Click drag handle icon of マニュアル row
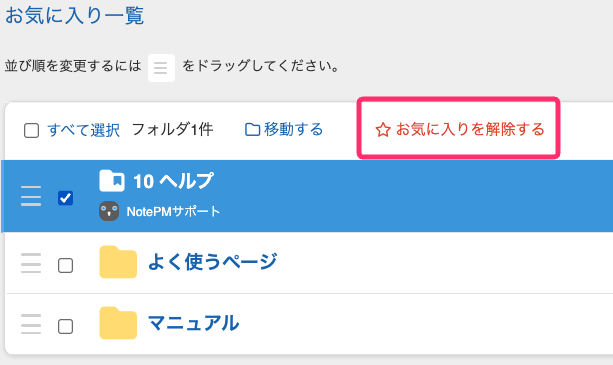The width and height of the screenshot is (613, 365). click(x=31, y=324)
